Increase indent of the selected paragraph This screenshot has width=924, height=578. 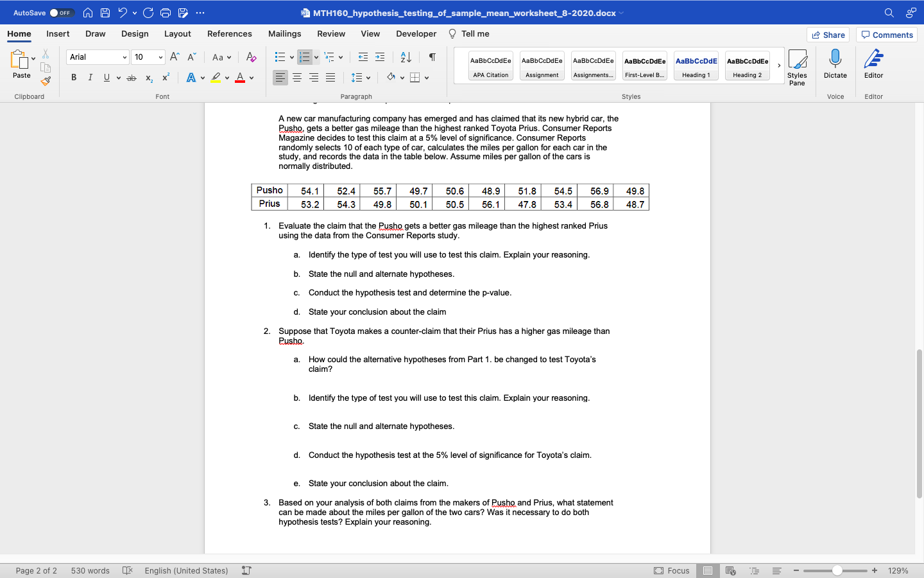point(379,57)
